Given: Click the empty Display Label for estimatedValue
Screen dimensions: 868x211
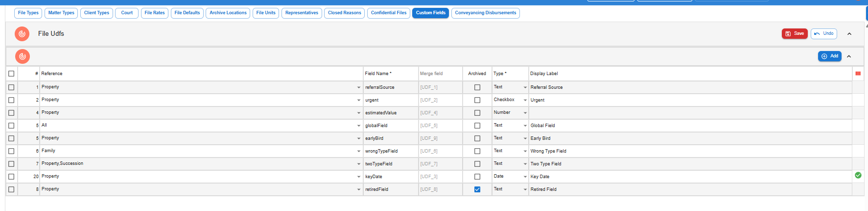Looking at the screenshot, I should [x=690, y=113].
